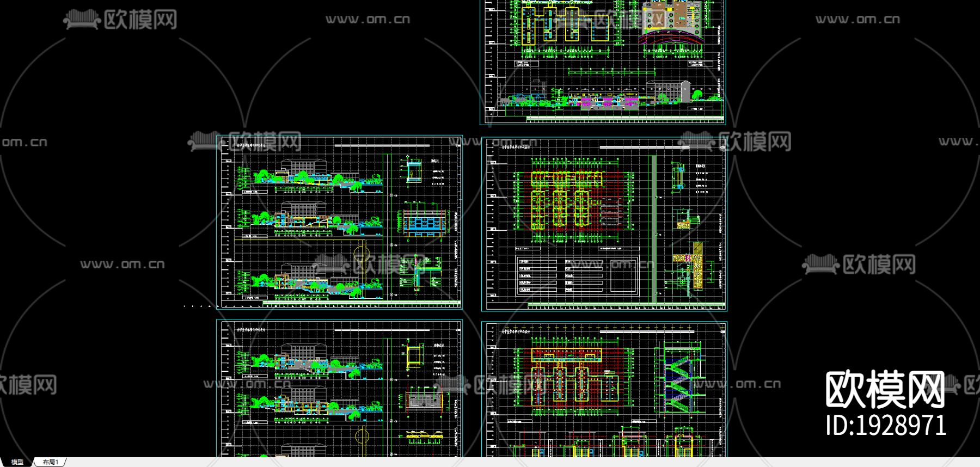Switch to the 模型 model tab
This screenshot has width=980, height=467.
pos(17,462)
